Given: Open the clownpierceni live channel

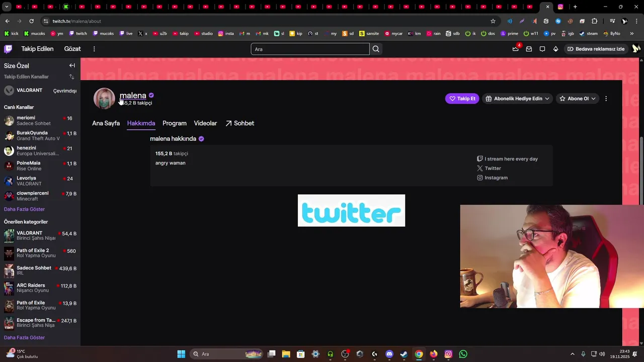Looking at the screenshot, I should pos(40,196).
